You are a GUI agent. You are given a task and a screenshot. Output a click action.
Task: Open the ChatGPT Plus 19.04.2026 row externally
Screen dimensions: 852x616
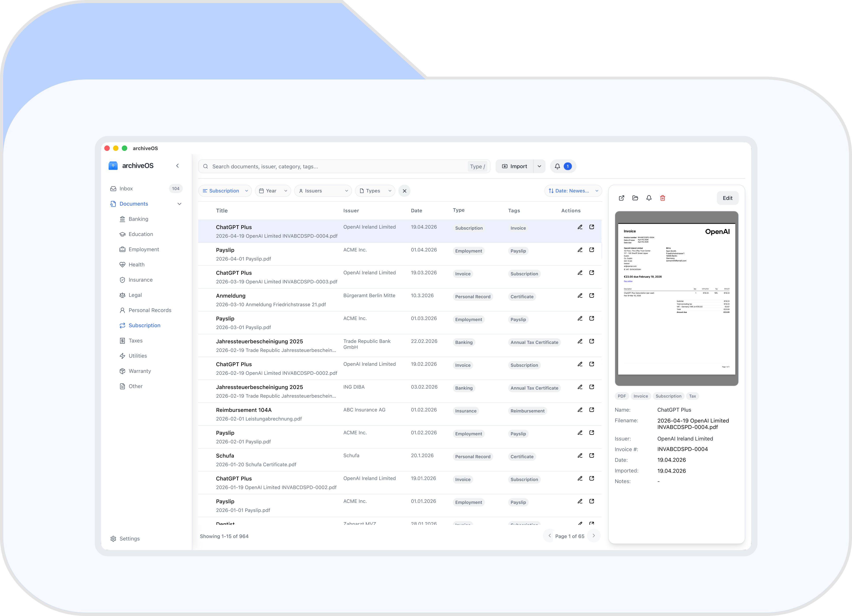592,227
